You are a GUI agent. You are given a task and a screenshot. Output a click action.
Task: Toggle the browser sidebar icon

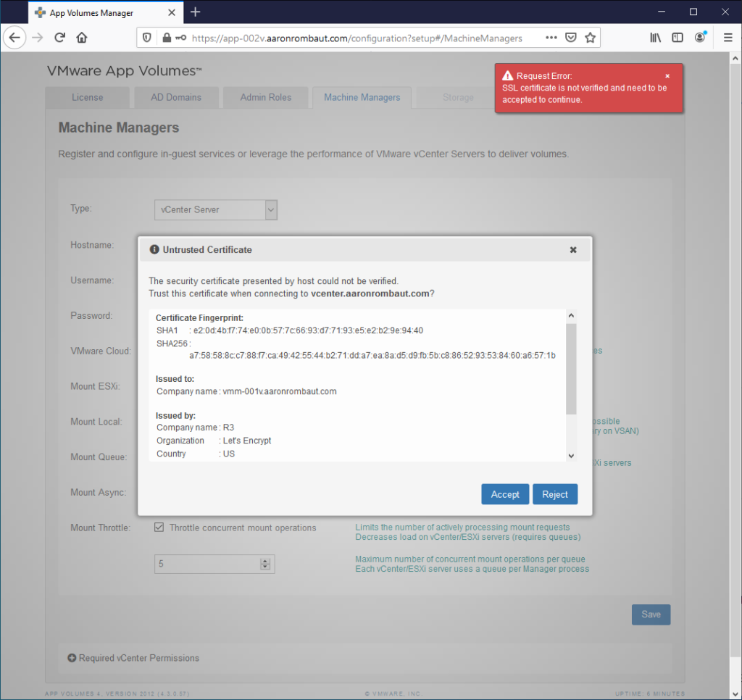[x=678, y=38]
